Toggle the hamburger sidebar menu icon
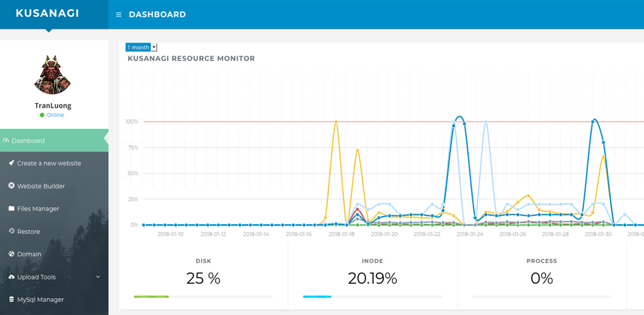 point(119,14)
